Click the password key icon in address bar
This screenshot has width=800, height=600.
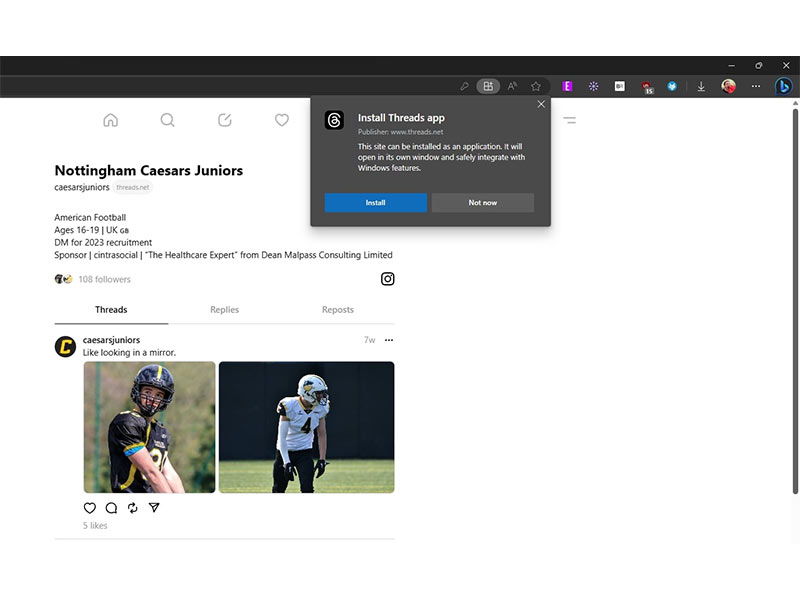pos(464,86)
